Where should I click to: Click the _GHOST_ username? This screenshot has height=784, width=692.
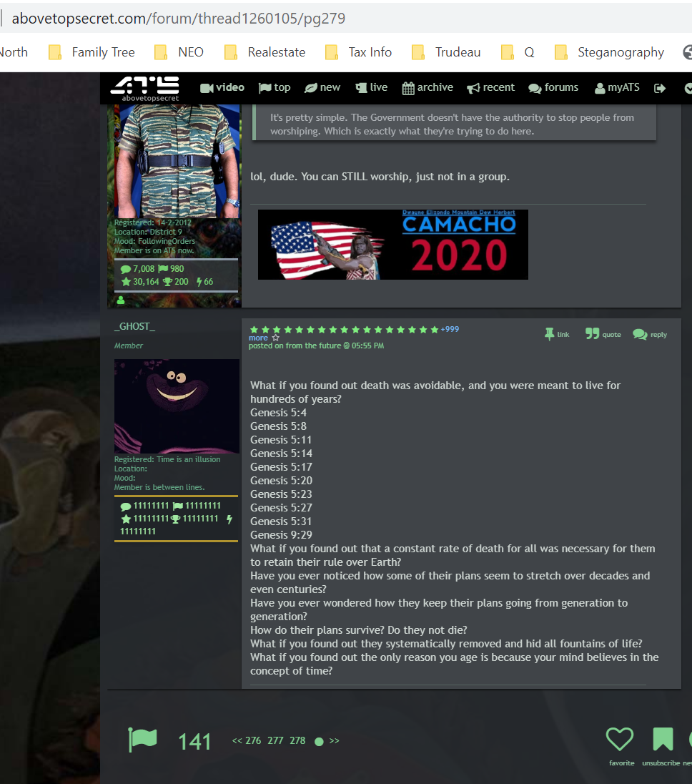[134, 326]
